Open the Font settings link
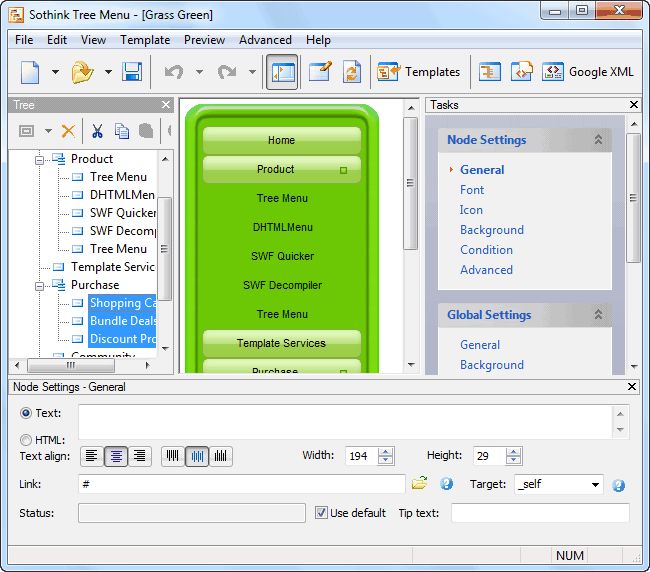This screenshot has height=572, width=650. click(472, 190)
